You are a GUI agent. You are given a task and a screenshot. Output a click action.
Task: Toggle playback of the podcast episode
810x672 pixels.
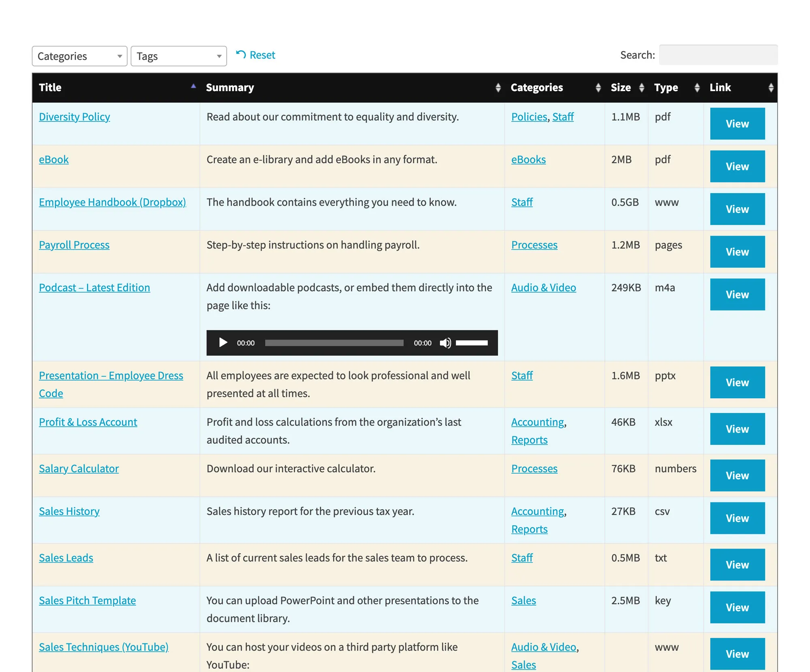click(223, 343)
